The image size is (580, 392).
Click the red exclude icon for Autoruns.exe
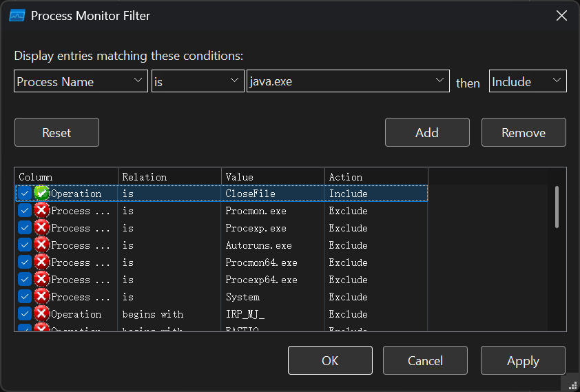click(41, 245)
